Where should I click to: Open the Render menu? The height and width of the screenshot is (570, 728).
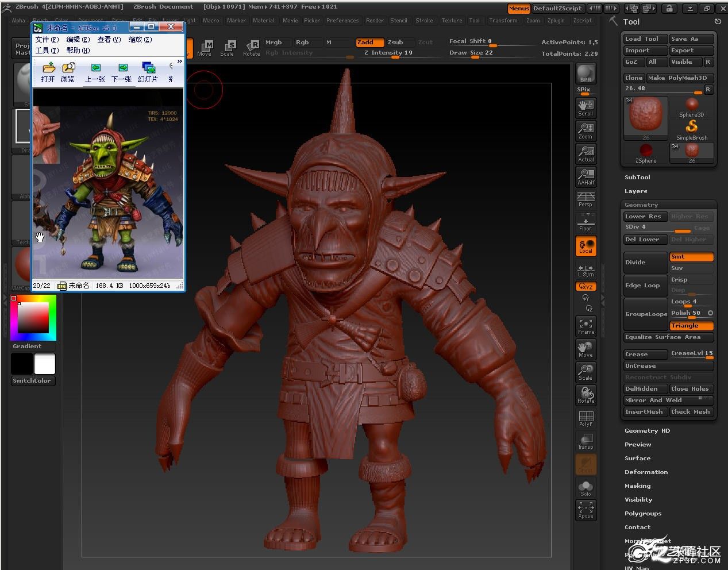[x=375, y=21]
